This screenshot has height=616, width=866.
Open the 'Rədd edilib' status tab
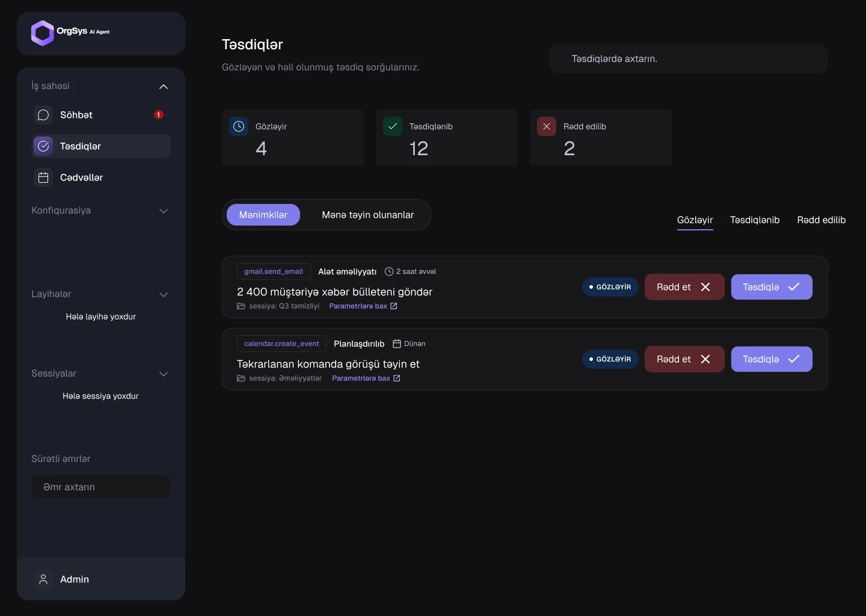click(821, 220)
